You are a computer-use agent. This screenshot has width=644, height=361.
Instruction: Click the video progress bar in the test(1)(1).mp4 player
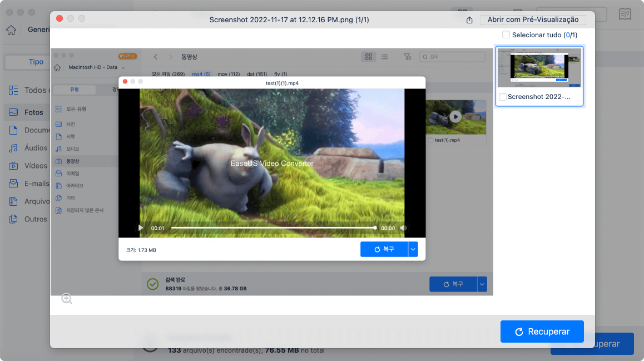point(273,228)
